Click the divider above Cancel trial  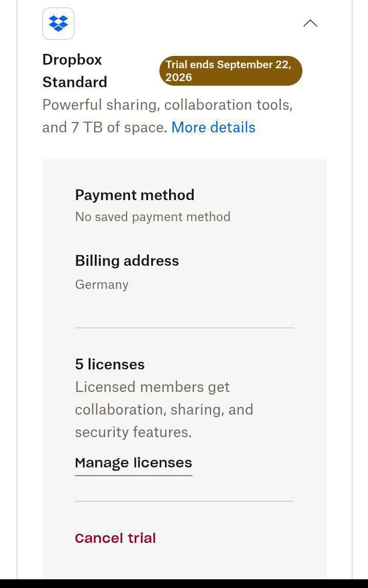click(185, 501)
